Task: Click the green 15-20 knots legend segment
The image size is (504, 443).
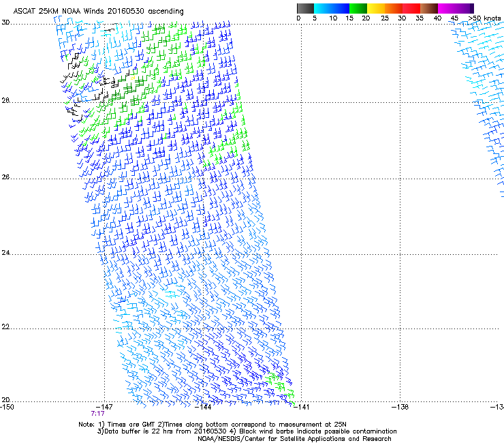Action: pyautogui.click(x=358, y=8)
